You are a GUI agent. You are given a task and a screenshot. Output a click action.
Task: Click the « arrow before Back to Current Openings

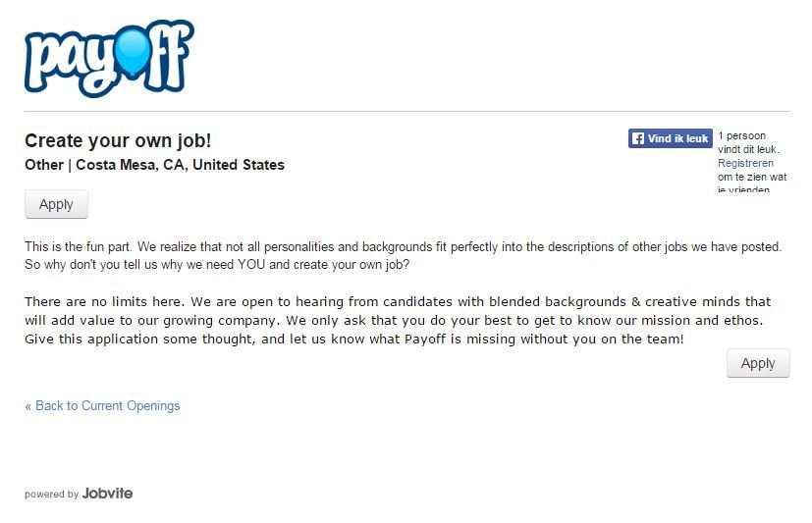tap(27, 406)
